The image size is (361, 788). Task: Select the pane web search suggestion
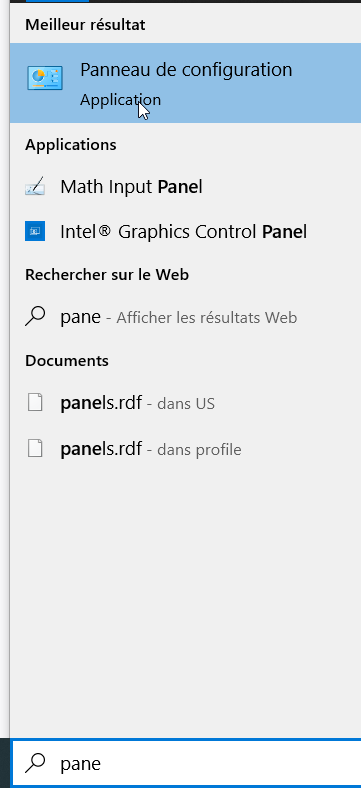pos(186,318)
